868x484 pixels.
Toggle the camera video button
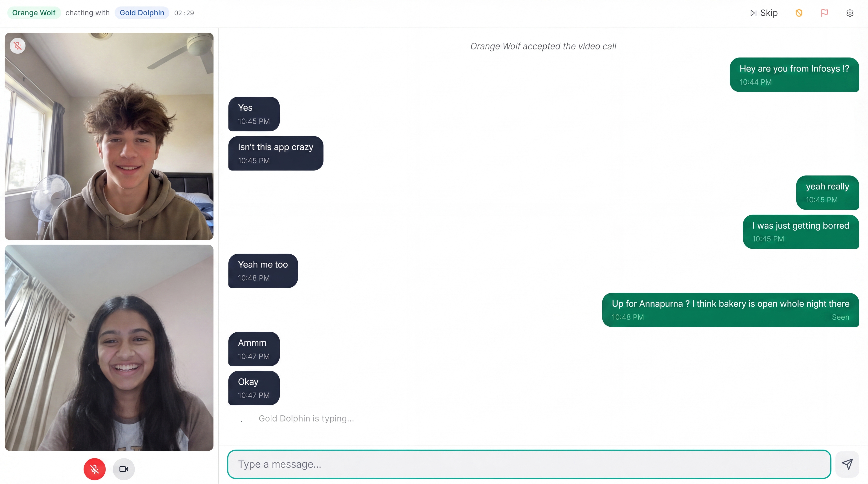pos(124,469)
